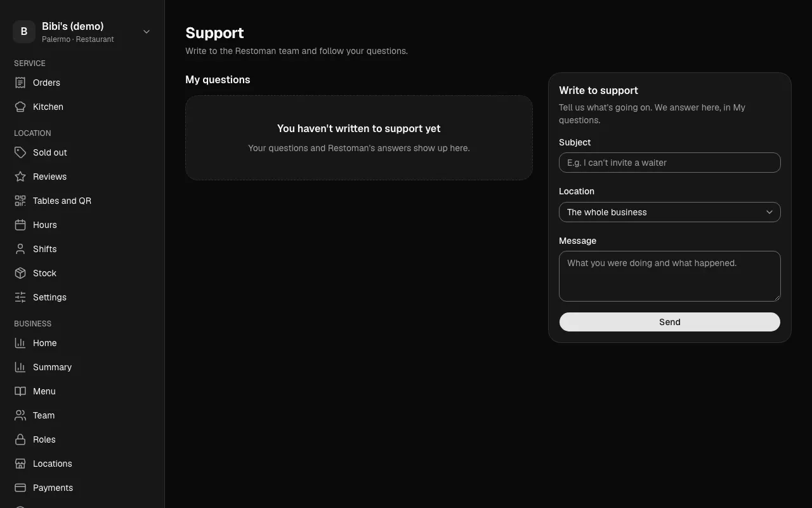Click the Roles lock icon

(20, 439)
